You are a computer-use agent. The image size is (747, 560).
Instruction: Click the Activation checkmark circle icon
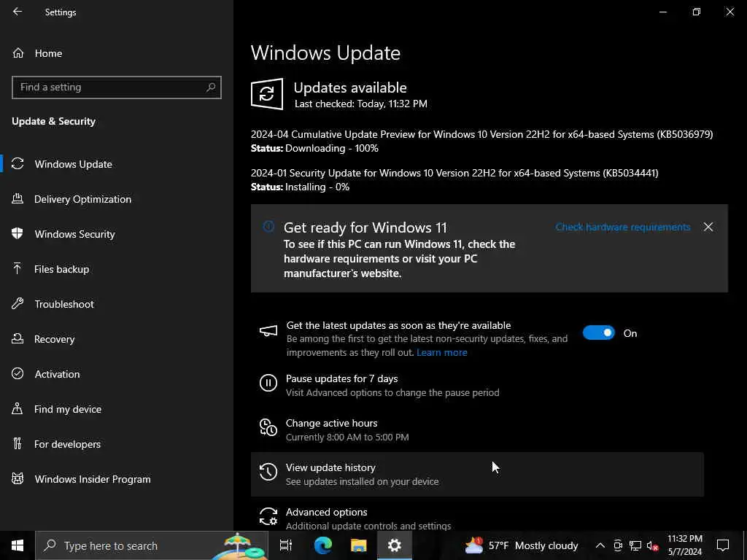coord(18,374)
